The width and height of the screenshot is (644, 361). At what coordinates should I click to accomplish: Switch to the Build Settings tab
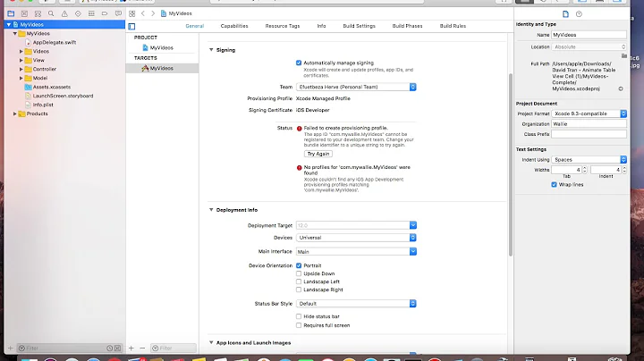tap(360, 26)
